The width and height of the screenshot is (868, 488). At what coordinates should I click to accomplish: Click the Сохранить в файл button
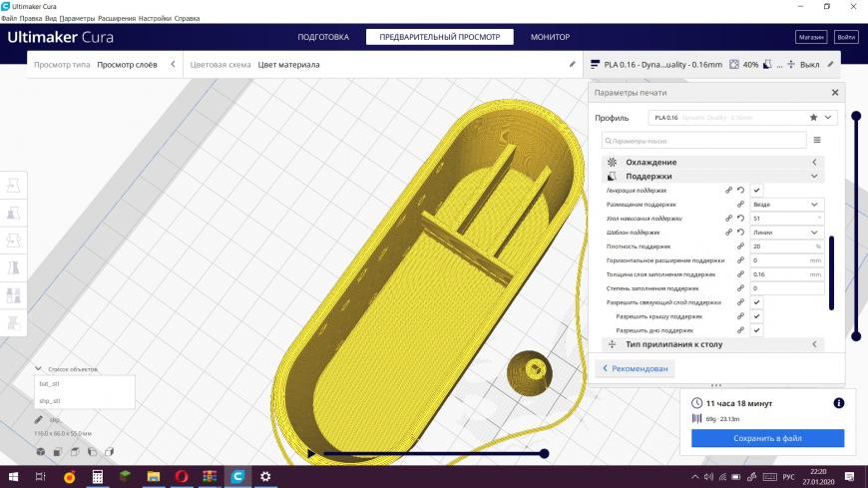pyautogui.click(x=768, y=438)
